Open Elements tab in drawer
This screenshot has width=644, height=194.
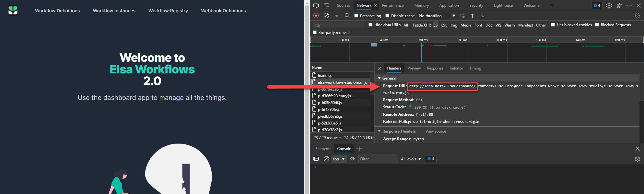(323, 149)
